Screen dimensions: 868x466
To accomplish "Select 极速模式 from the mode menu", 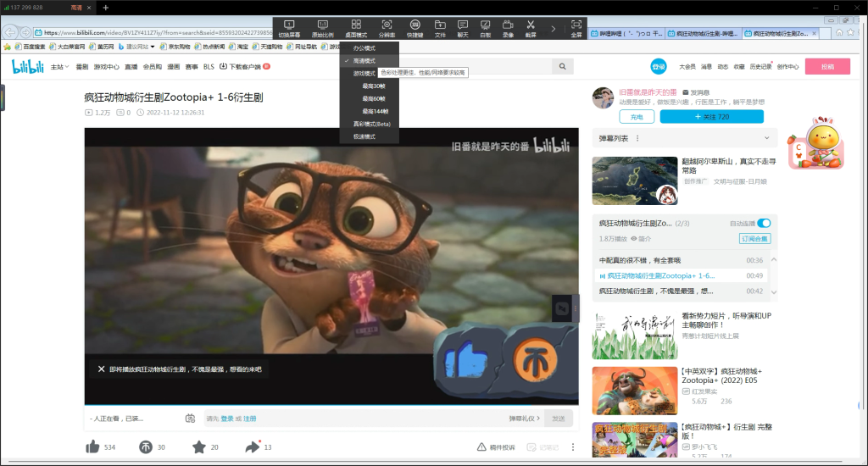I will [x=364, y=136].
